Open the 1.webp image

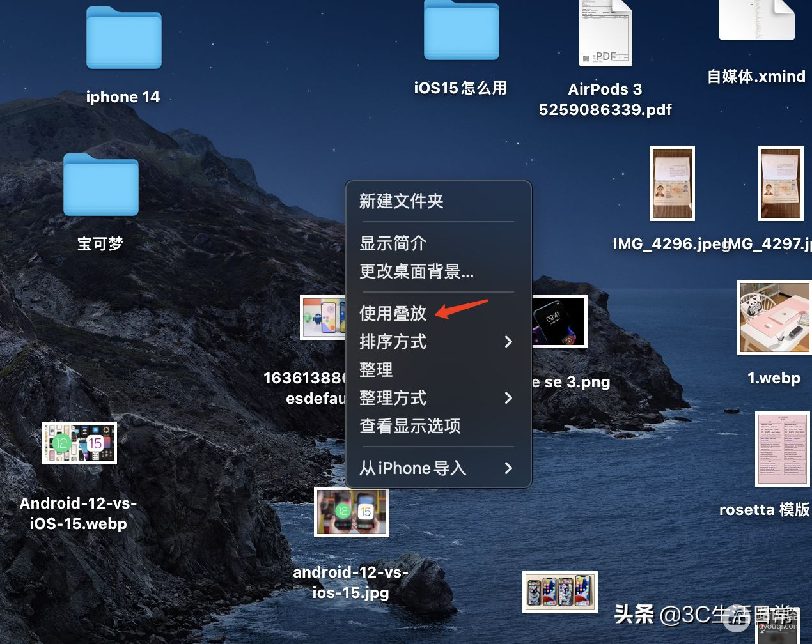click(x=774, y=318)
